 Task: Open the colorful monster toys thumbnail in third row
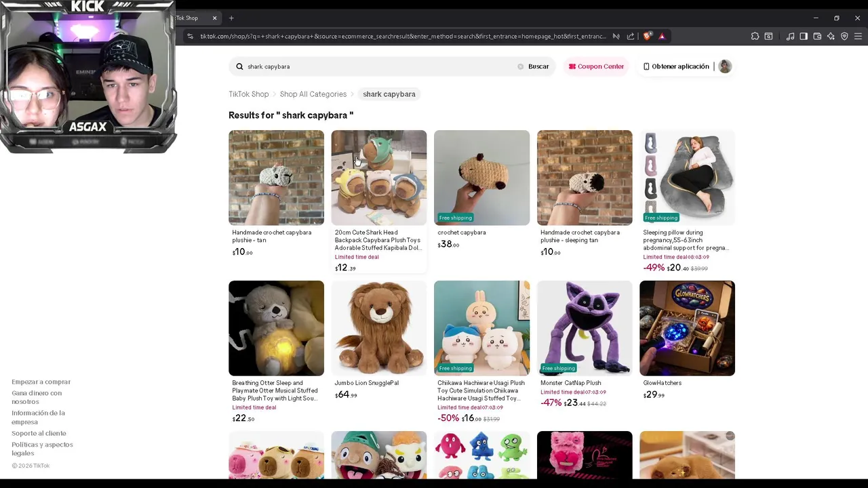click(481, 455)
